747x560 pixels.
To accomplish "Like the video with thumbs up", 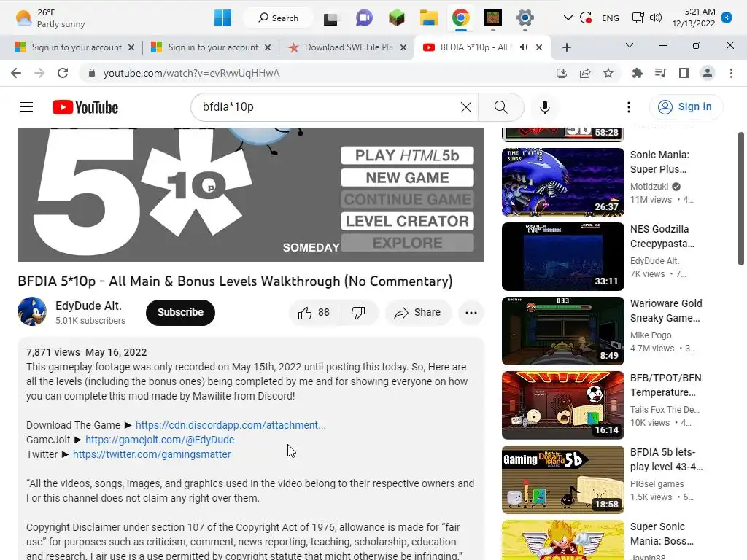I will [314, 312].
